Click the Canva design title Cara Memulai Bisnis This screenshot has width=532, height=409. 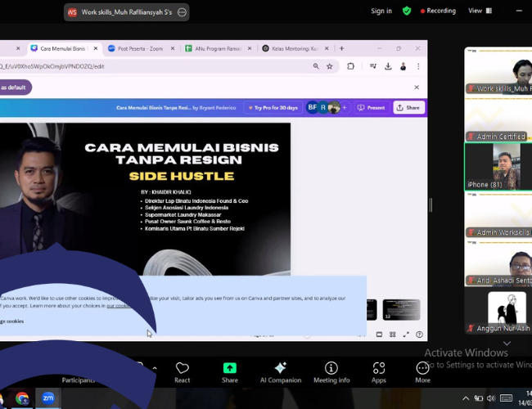[x=153, y=108]
